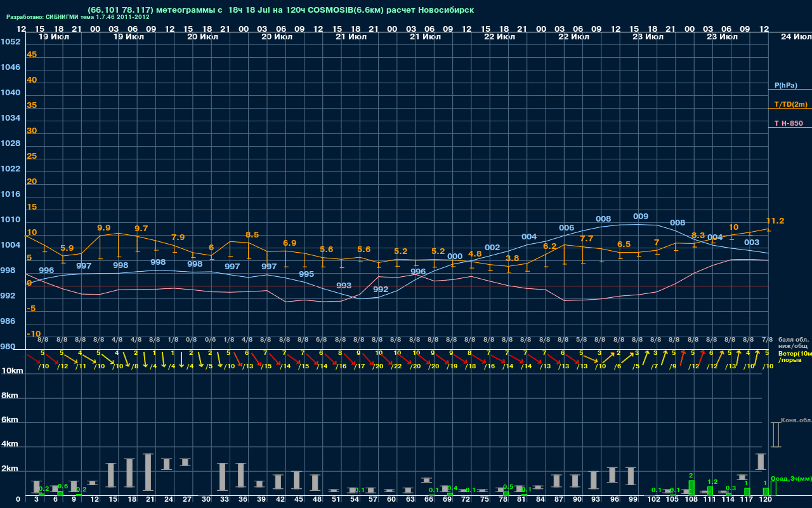Click the 9.7 temperature value
Image resolution: width=812 pixels, height=508 pixels.
[141, 228]
